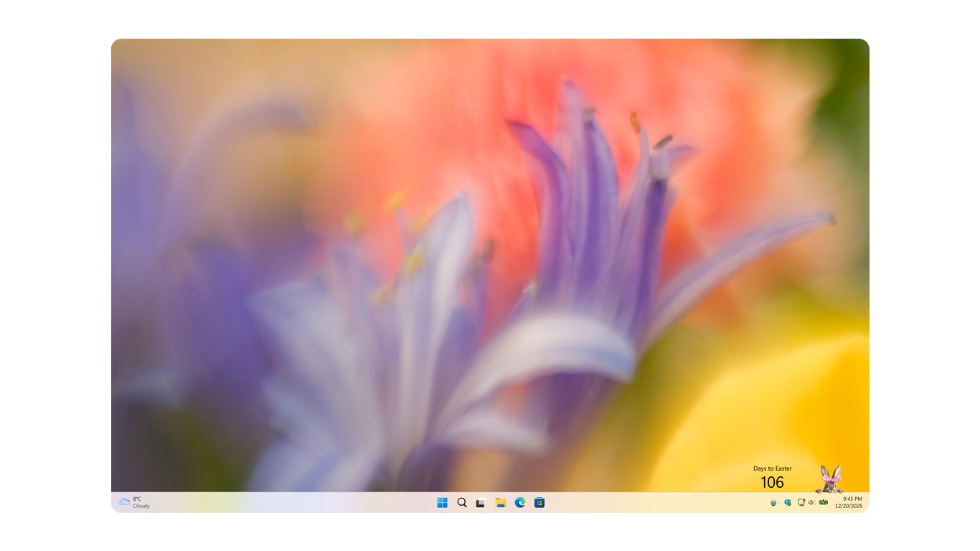Open the Start menu
980x551 pixels.
point(442,502)
